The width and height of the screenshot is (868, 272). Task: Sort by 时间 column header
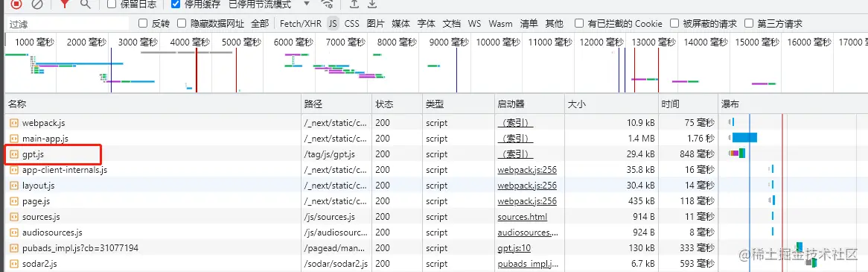point(688,104)
